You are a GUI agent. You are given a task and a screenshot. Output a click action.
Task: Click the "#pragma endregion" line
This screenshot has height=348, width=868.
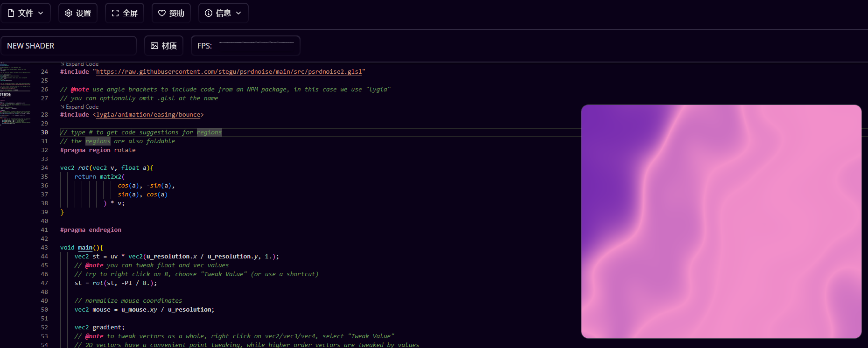(x=91, y=230)
